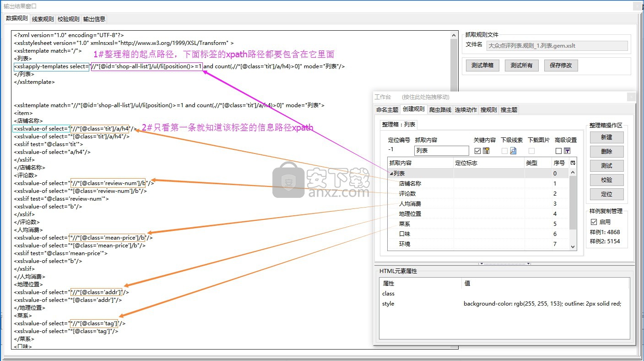
Task: Select the 人均消费 row in the list
Action: tap(478, 204)
